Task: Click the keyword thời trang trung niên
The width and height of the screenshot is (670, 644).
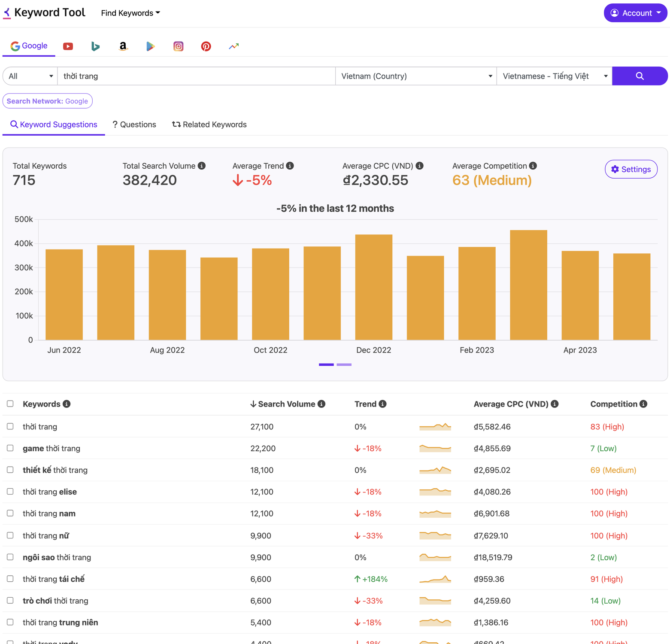Action: click(x=61, y=623)
